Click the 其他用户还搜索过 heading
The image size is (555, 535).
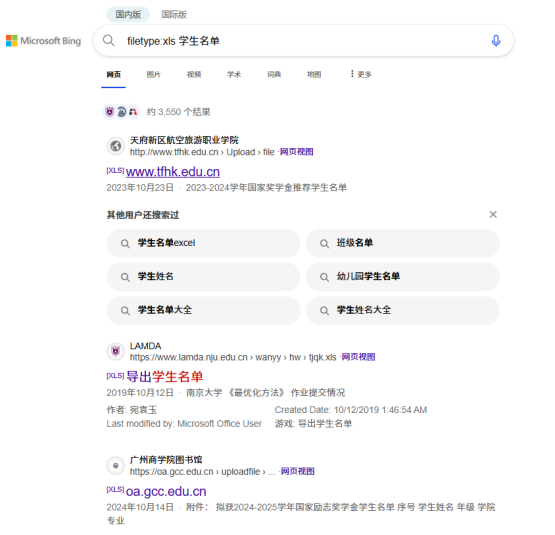coord(143,215)
